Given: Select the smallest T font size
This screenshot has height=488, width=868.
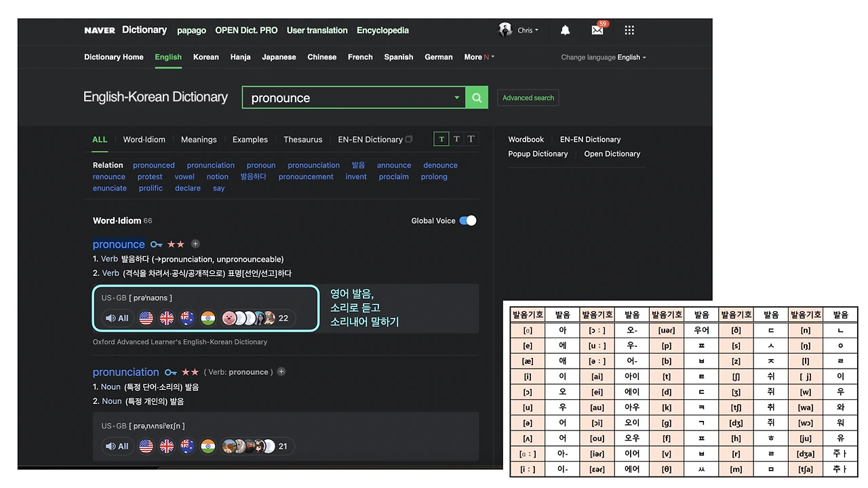Looking at the screenshot, I should (441, 139).
